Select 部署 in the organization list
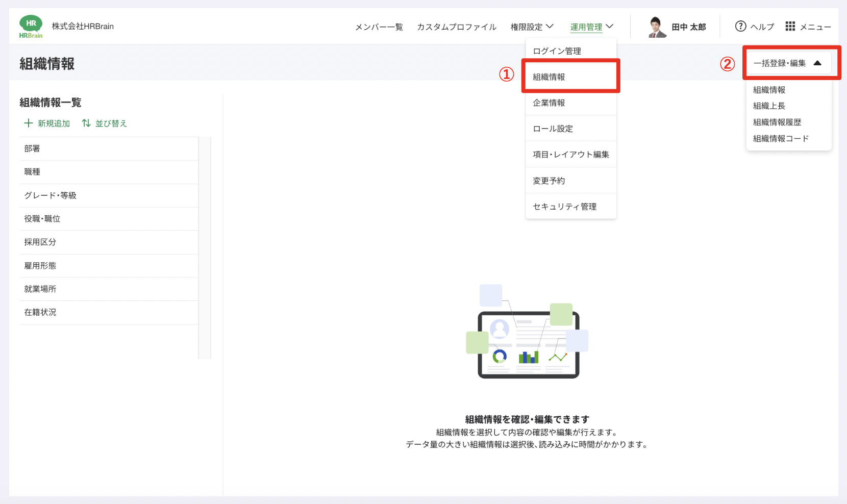This screenshot has width=847, height=504. [x=32, y=148]
